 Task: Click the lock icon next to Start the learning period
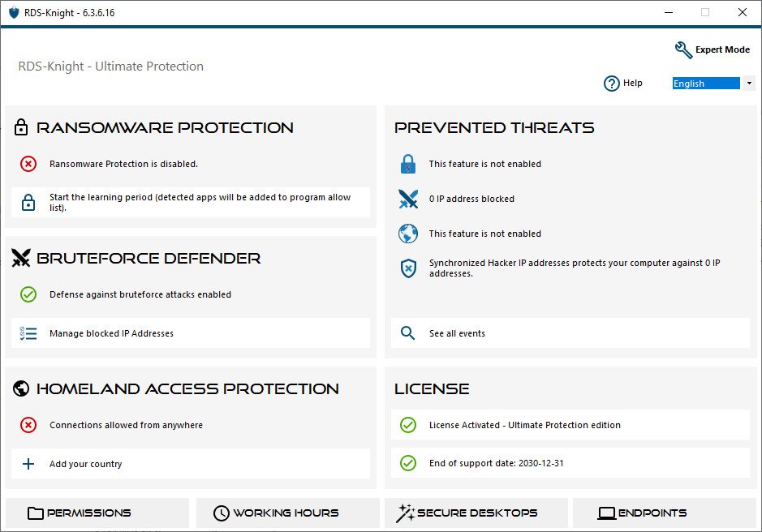tap(28, 202)
